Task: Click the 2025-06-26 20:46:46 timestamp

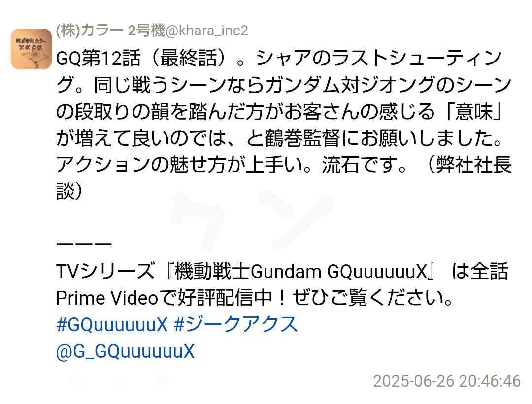Action: (447, 381)
